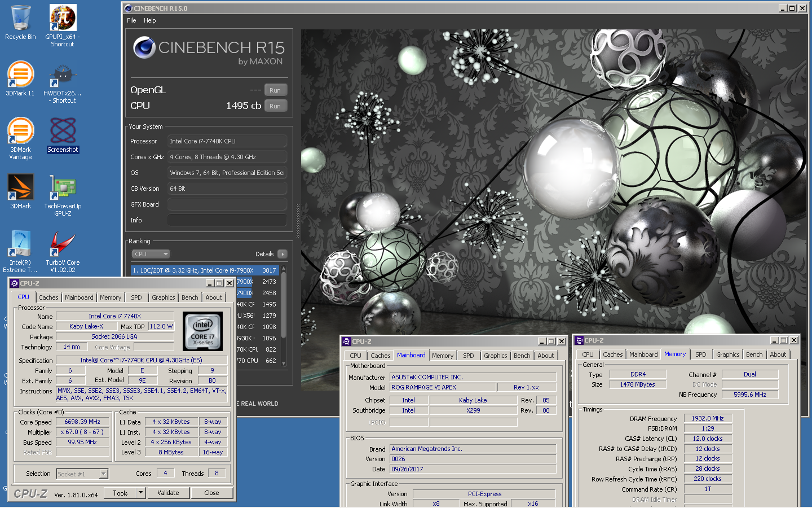812x508 pixels.
Task: Open CPU tab in Mainboard CPU-Z window
Action: pyautogui.click(x=355, y=356)
